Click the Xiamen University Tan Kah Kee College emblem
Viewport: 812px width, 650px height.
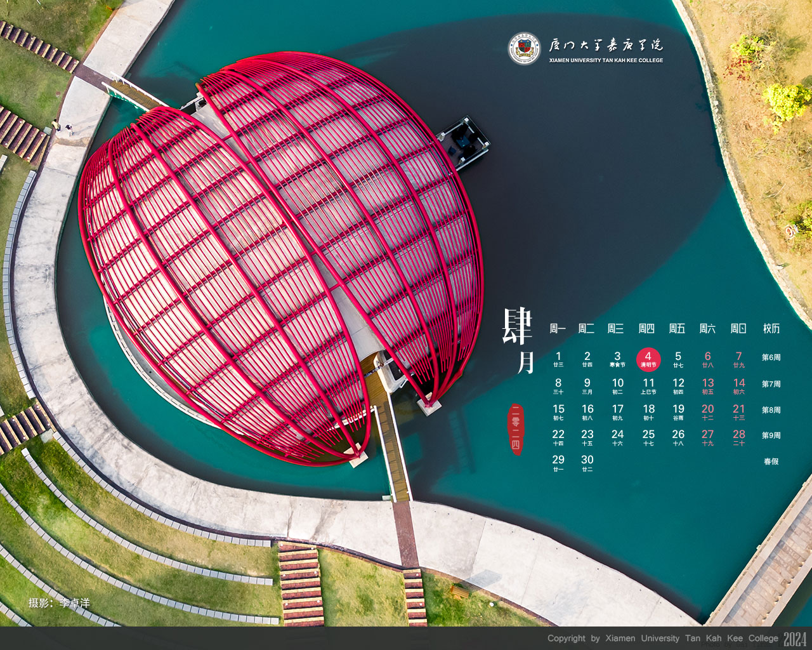point(524,48)
